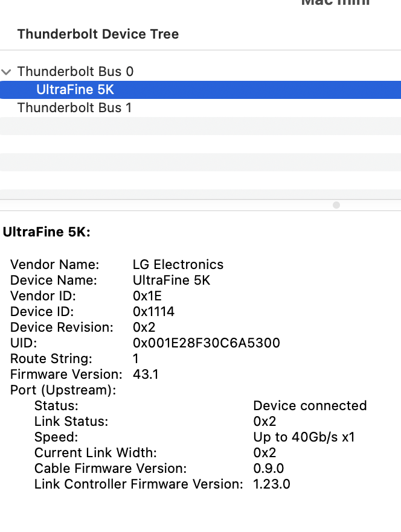Screen dimensions: 401x532
Task: Click the Device ID: label
Action: click(x=42, y=311)
